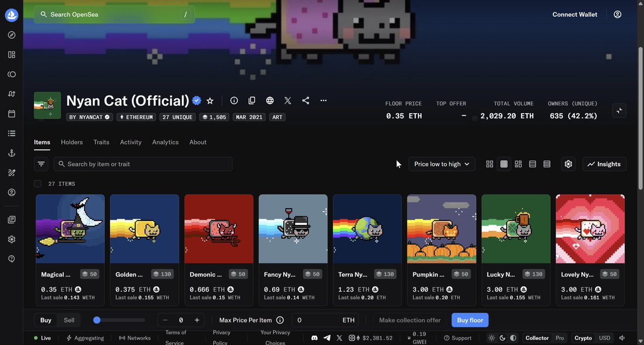This screenshot has width=644, height=345.
Task: Open the Insights panel
Action: (x=604, y=164)
